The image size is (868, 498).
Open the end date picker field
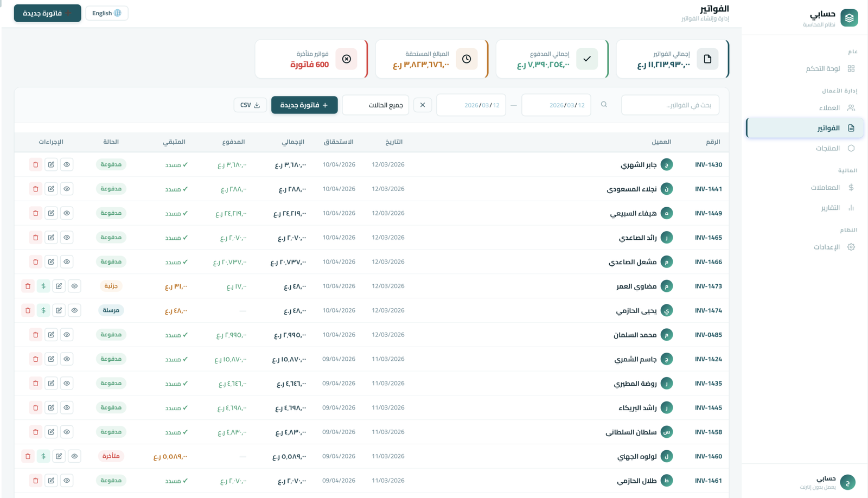471,105
